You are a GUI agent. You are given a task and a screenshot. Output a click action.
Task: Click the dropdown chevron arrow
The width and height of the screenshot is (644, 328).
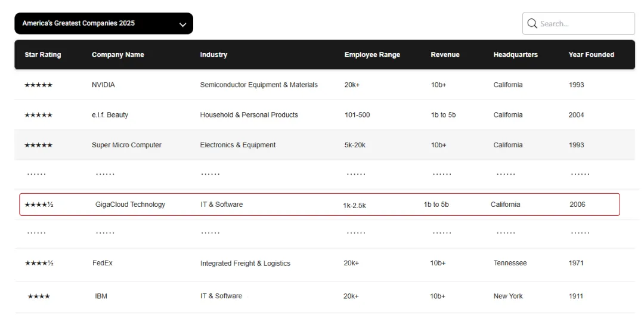click(x=182, y=24)
